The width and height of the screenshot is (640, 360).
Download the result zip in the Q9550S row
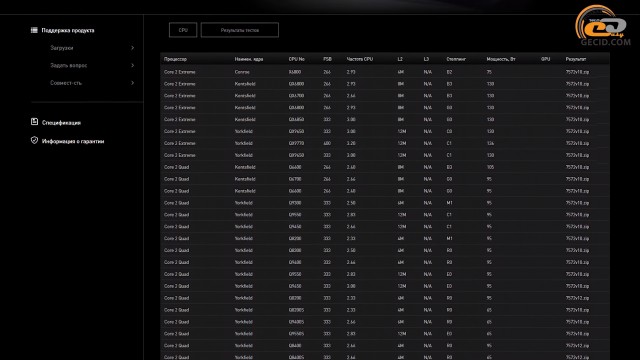click(x=577, y=333)
